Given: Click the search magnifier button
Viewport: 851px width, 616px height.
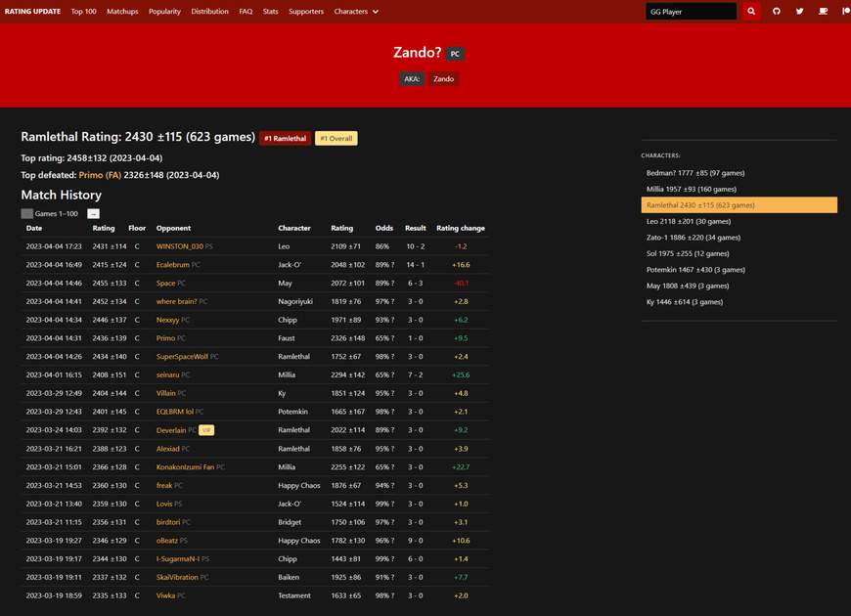Looking at the screenshot, I should 751,12.
